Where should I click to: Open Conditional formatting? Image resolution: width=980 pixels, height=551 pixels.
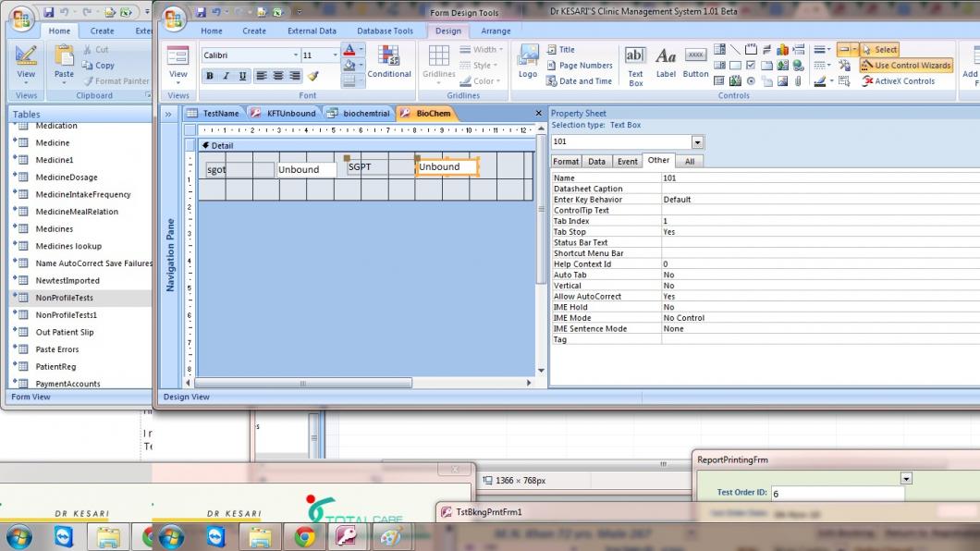pyautogui.click(x=389, y=63)
